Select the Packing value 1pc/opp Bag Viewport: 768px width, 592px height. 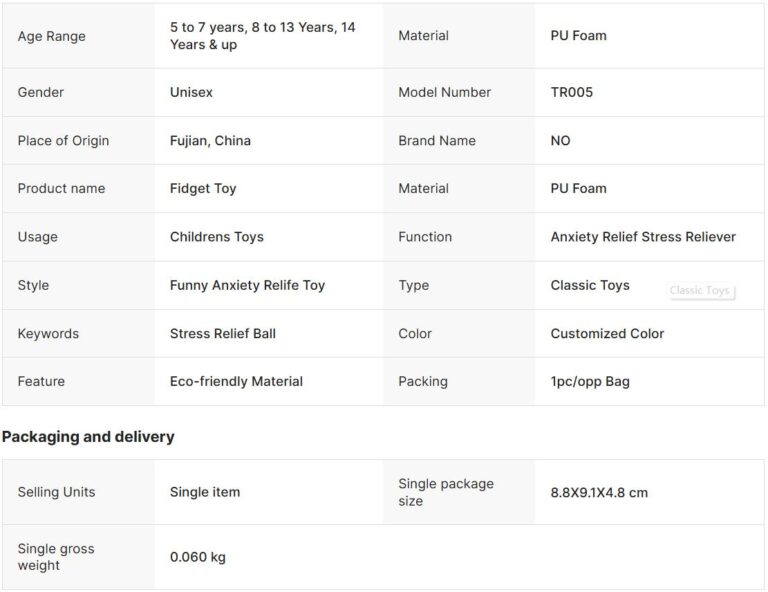click(590, 381)
